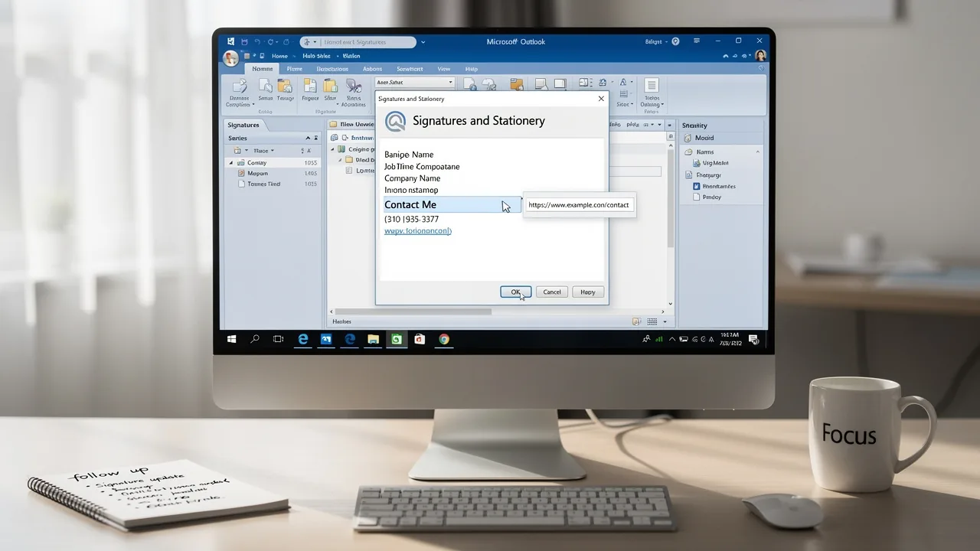Open the "Aser Satuc" ribbon combo box
This screenshot has width=980, height=551.
click(415, 82)
